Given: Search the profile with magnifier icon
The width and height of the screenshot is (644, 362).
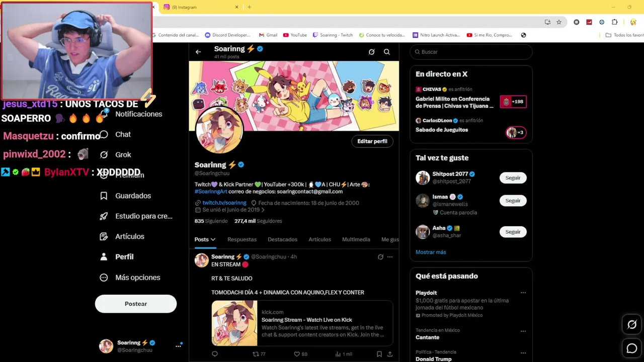Looking at the screenshot, I should 387,52.
